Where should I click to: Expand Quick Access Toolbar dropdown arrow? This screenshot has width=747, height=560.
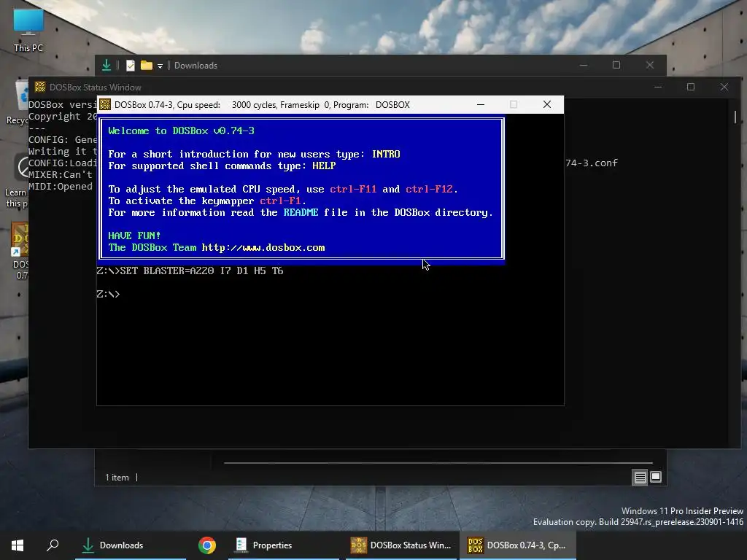[x=160, y=66]
